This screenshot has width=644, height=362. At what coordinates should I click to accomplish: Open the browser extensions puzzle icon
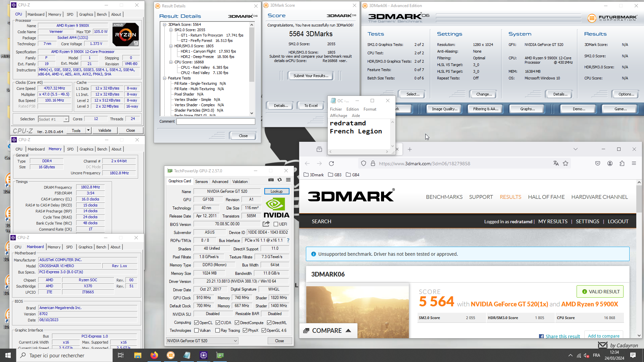[622, 163]
